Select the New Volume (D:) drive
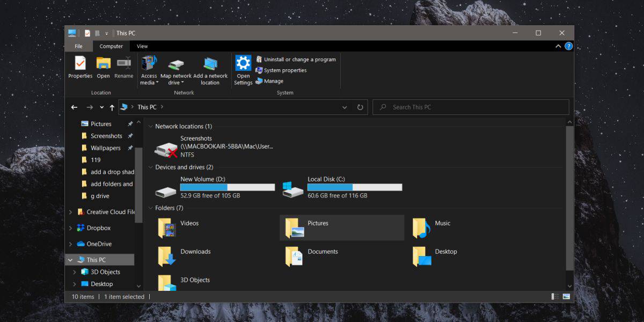 pyautogui.click(x=215, y=188)
